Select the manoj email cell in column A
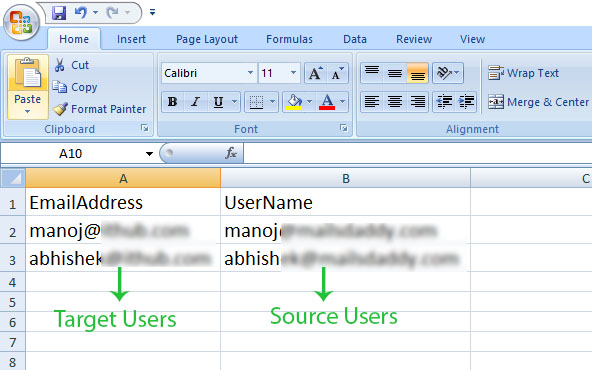This screenshot has width=592, height=370. pos(123,230)
